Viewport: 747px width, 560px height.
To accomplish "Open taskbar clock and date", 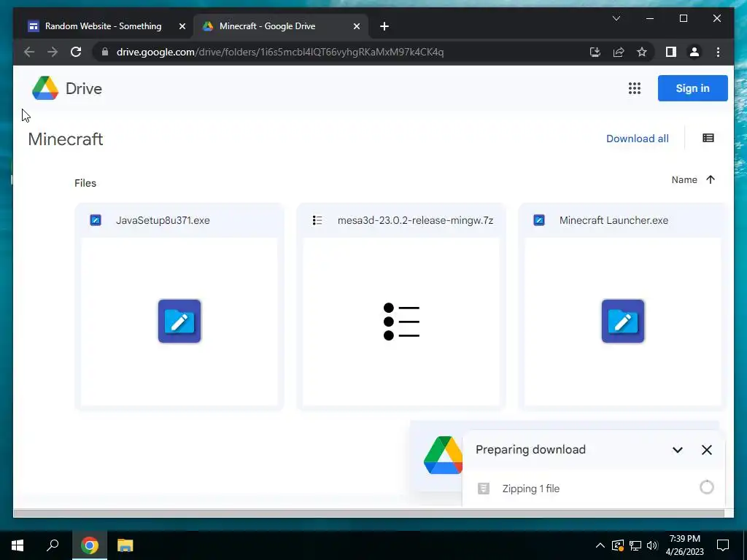I will coord(684,545).
